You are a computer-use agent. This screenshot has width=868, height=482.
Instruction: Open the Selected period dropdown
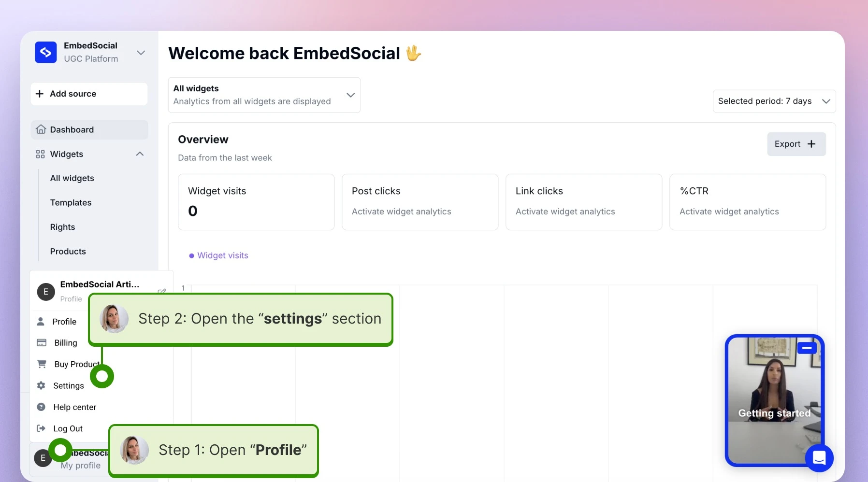point(774,101)
